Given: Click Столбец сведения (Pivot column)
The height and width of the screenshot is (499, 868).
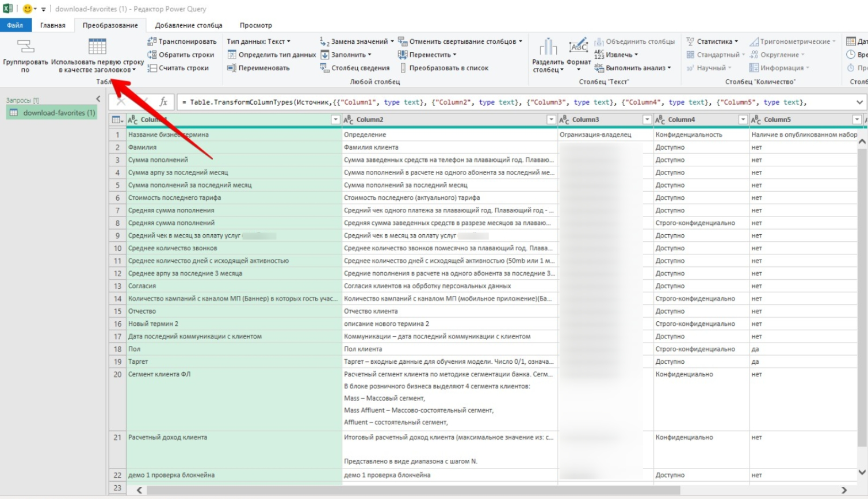Looking at the screenshot, I should (x=355, y=68).
